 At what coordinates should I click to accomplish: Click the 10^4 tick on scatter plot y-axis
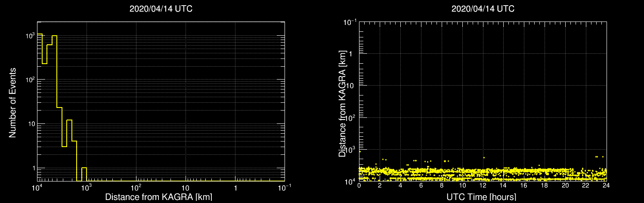[350, 181]
